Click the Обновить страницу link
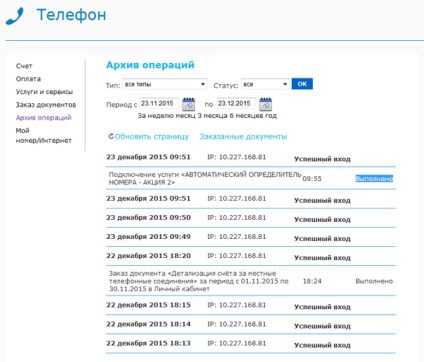 (152, 137)
